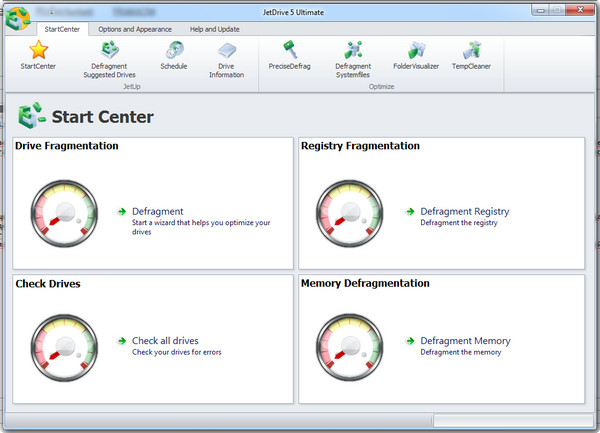Switch to the StartCenter ribbon tab
The image size is (600, 433).
(x=62, y=30)
